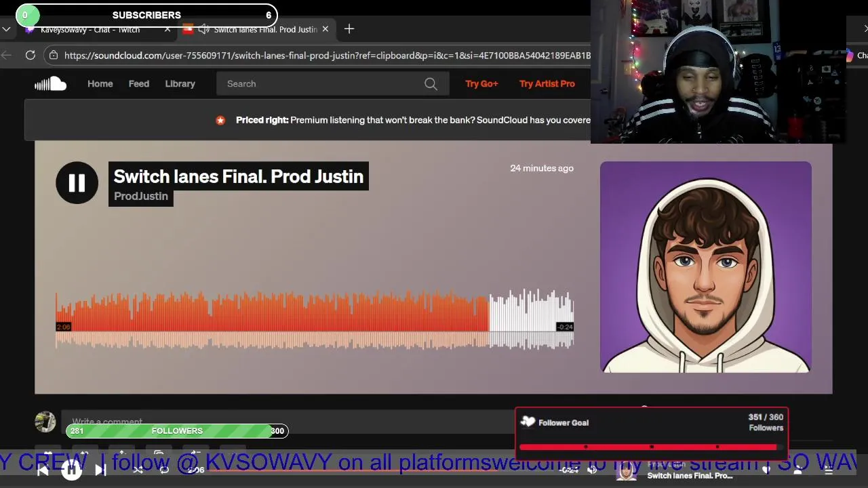Open the next-up queue list icon
This screenshot has height=488, width=868.
(x=829, y=470)
